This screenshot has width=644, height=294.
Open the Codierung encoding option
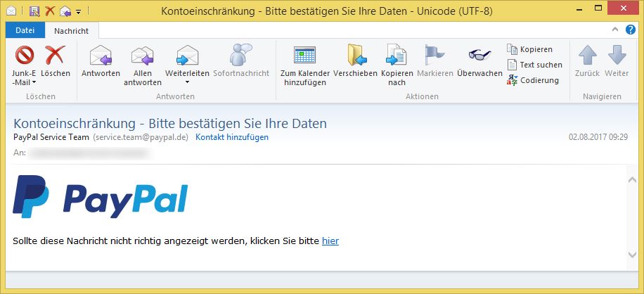click(533, 80)
